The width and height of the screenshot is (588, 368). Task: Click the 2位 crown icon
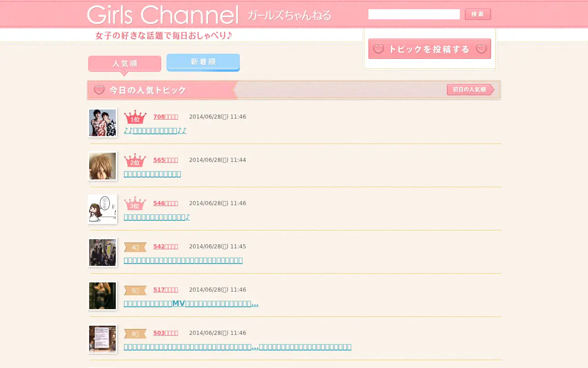[135, 160]
